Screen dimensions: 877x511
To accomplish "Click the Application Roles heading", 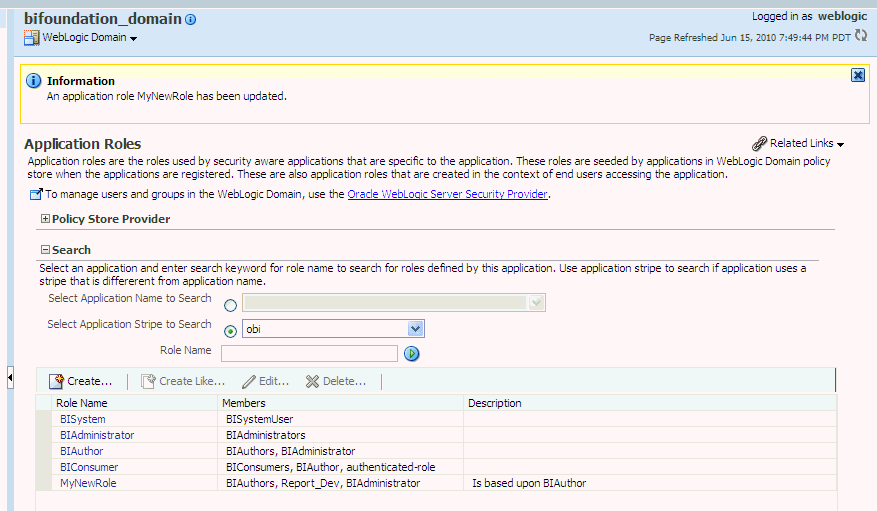I will pos(83,144).
